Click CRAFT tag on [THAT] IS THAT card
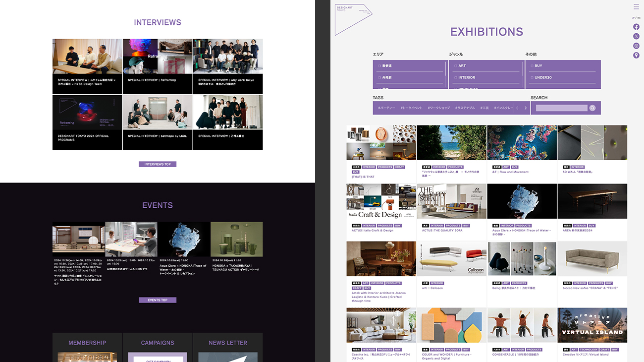The height and width of the screenshot is (362, 644). 400,167
